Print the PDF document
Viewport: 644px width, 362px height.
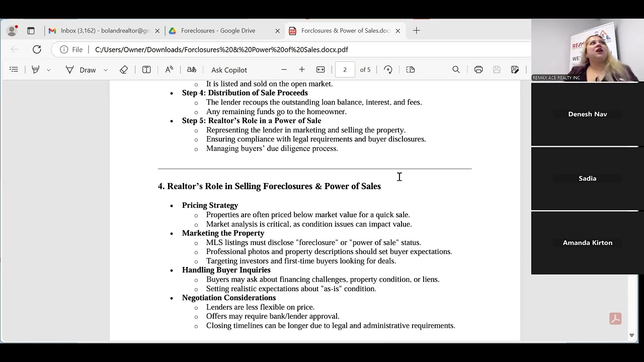(x=478, y=69)
